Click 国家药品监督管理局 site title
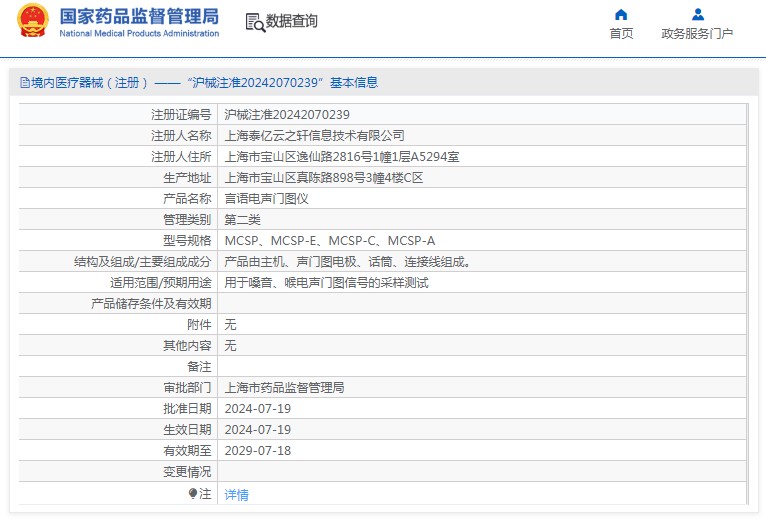This screenshot has width=766, height=523. pyautogui.click(x=139, y=16)
